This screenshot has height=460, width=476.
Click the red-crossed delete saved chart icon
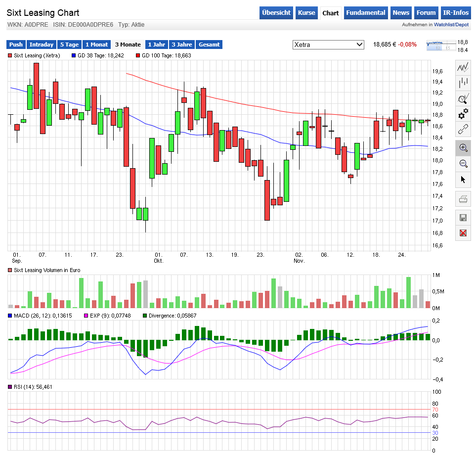point(463,233)
